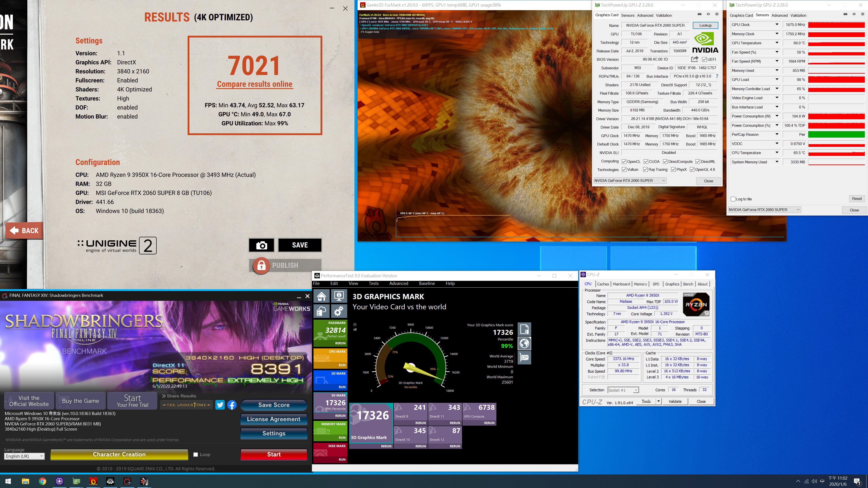Click the red Start button in FFXIV benchmark

point(274,454)
